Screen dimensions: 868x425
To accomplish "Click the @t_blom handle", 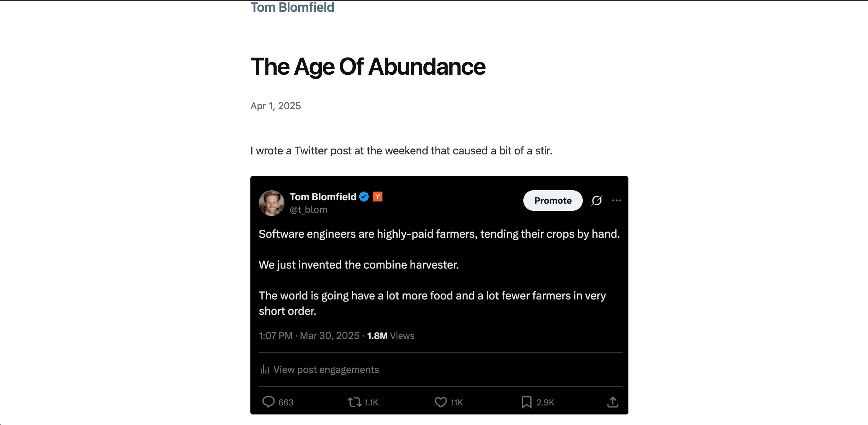I will coord(308,209).
